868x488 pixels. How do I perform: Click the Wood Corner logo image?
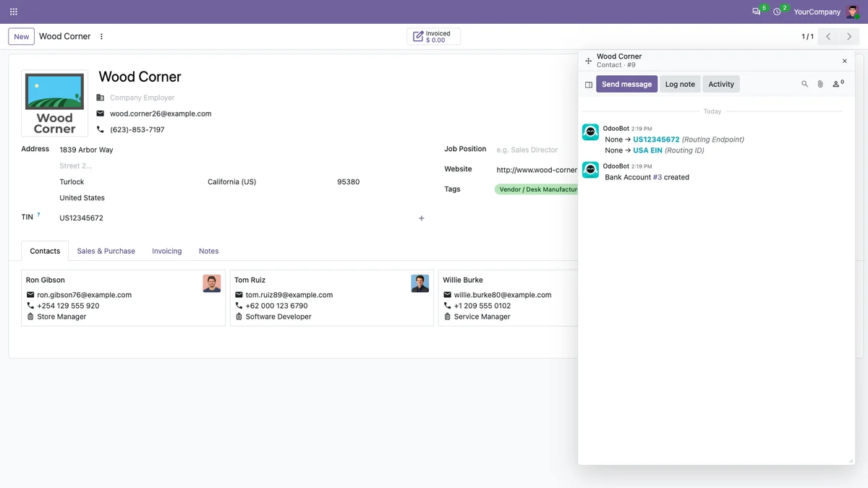point(55,103)
